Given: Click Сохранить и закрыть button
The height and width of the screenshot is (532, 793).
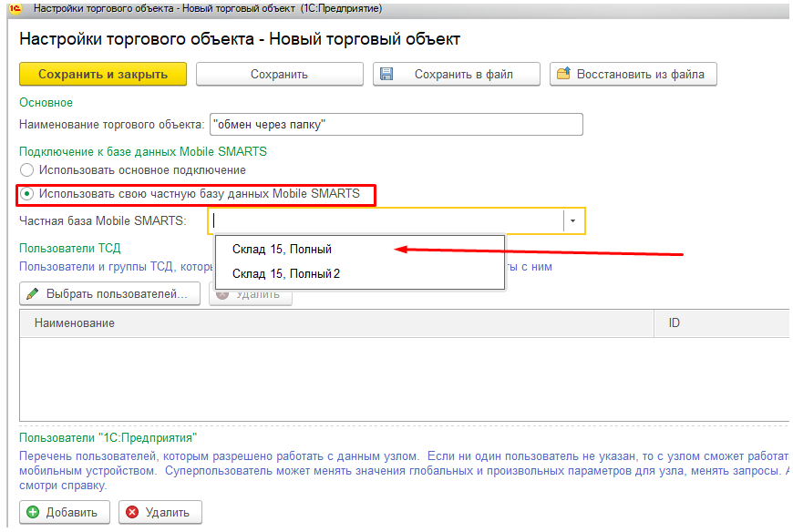Looking at the screenshot, I should [x=103, y=75].
